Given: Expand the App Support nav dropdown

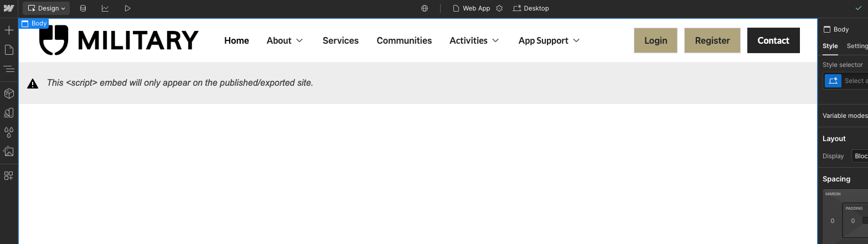Looking at the screenshot, I should pos(549,40).
